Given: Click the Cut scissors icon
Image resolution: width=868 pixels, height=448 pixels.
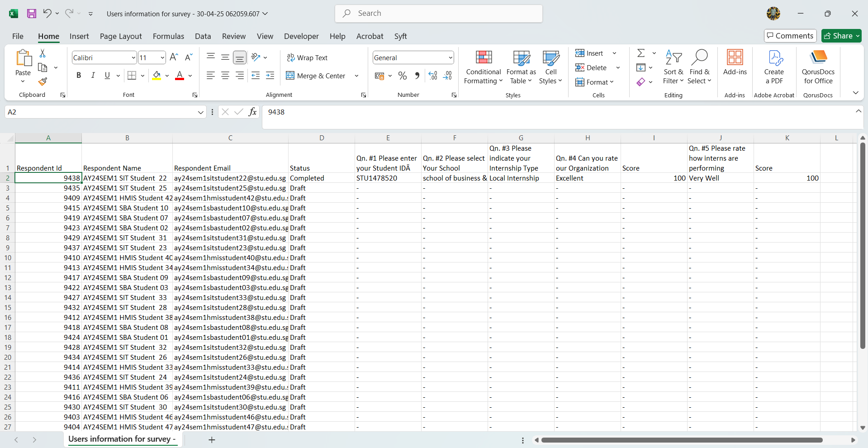Looking at the screenshot, I should coord(43,53).
